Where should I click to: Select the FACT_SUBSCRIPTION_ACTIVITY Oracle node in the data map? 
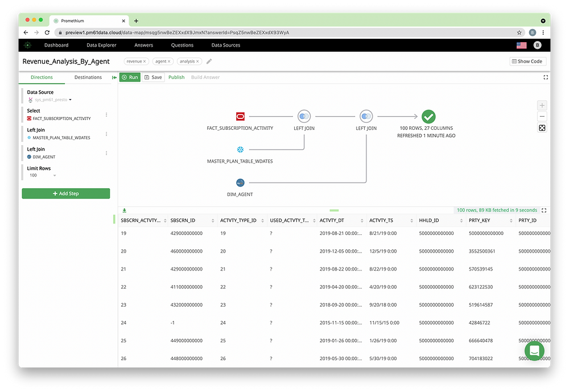coord(240,116)
